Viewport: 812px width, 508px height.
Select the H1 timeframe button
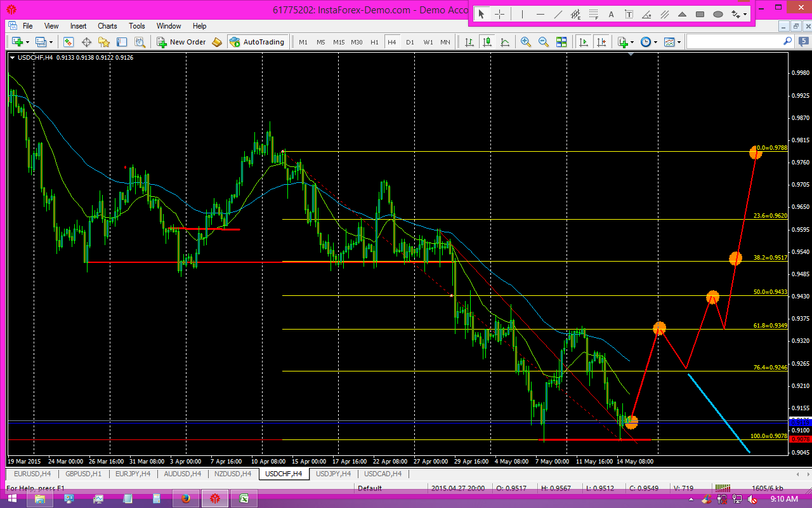coord(374,41)
